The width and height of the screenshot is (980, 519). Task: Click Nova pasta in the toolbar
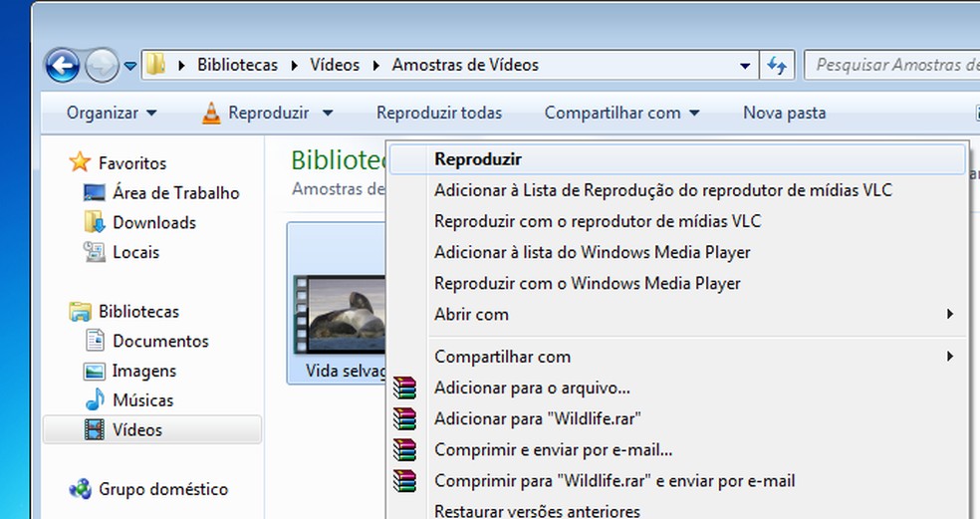(x=785, y=114)
